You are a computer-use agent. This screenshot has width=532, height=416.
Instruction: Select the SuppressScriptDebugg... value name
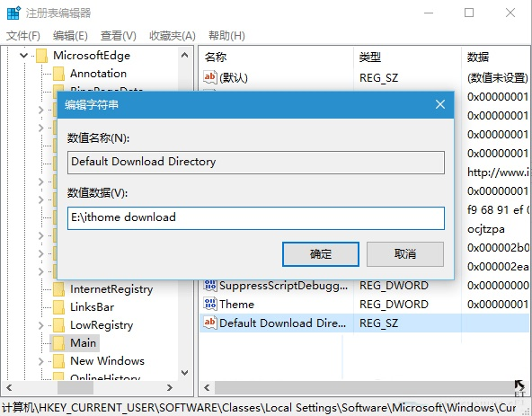click(283, 286)
